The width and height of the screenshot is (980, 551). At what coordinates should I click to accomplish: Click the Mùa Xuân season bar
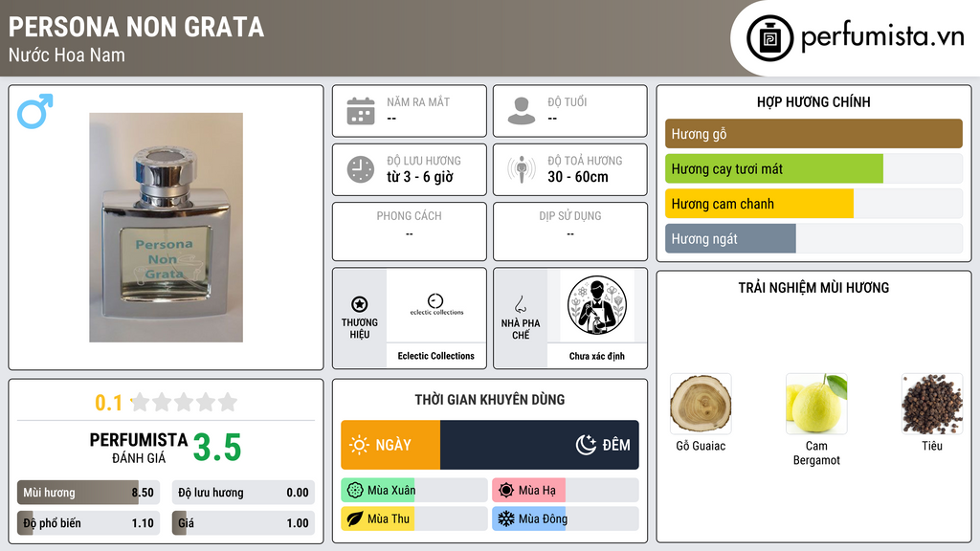pos(414,491)
